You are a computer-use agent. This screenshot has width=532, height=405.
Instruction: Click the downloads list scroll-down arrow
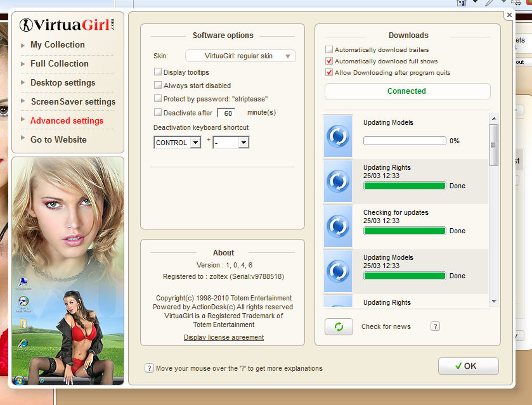pyautogui.click(x=494, y=302)
